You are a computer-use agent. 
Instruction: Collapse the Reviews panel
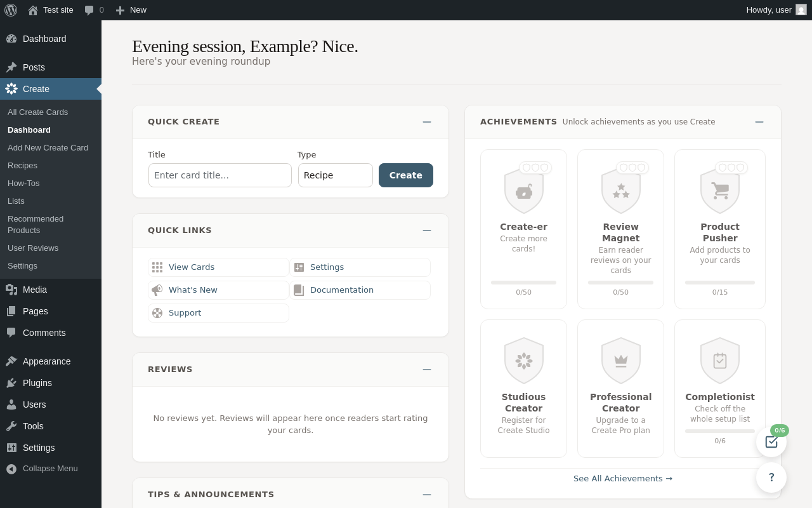coord(427,370)
